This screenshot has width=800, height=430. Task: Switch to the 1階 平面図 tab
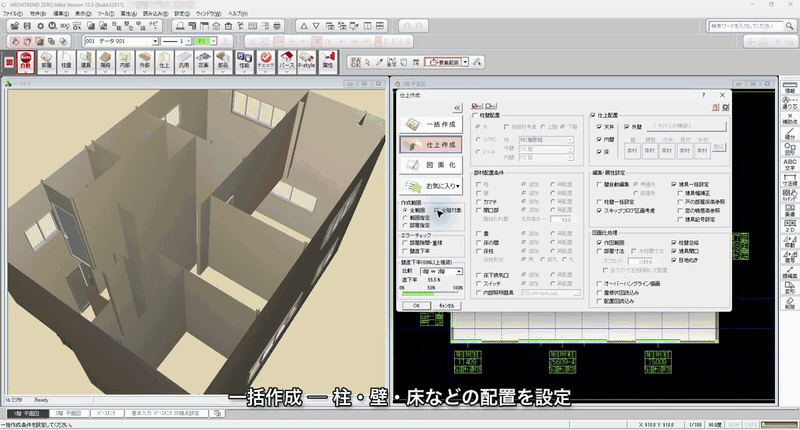point(27,413)
